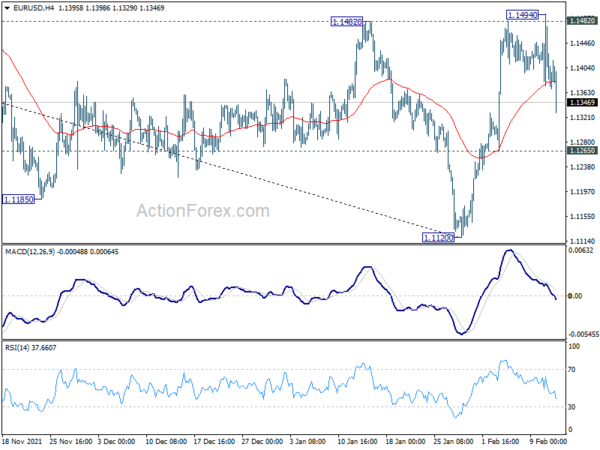Viewport: 600px width, 450px height.
Task: Click the RSI 30 level label
Action: (x=572, y=407)
